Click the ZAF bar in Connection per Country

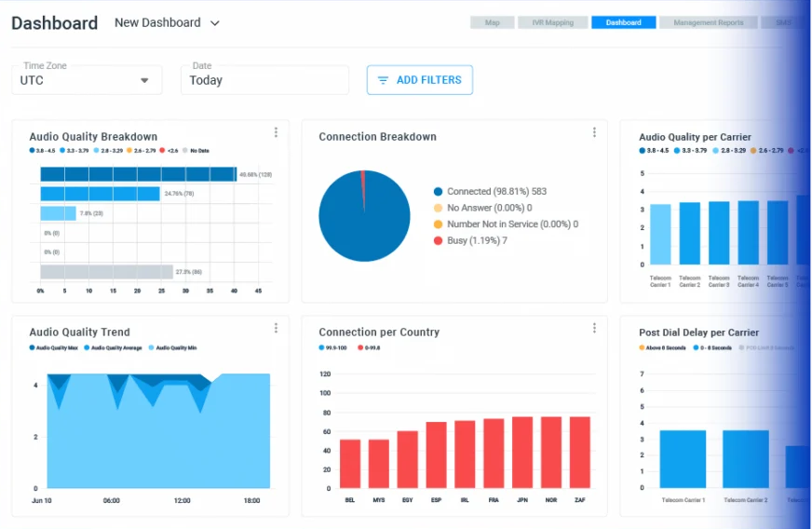580,453
